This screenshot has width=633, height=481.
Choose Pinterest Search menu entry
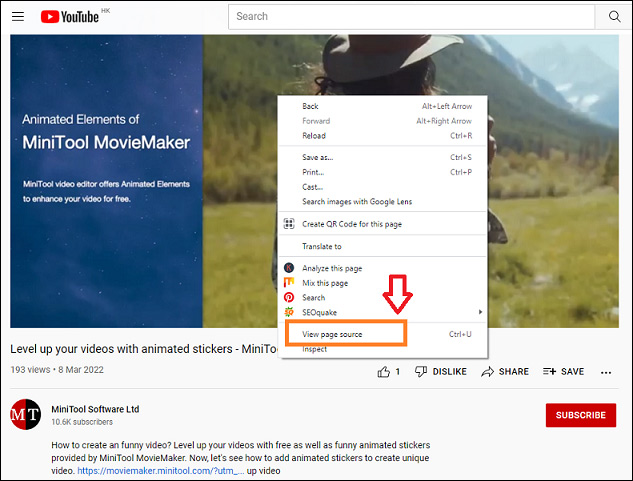pos(383,298)
